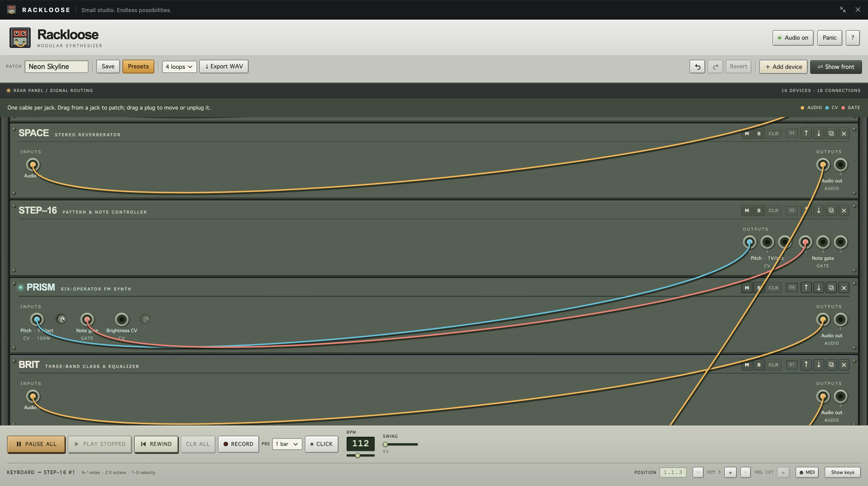Image resolution: width=868 pixels, height=486 pixels.
Task: Increase the keyboard octave
Action: click(730, 472)
